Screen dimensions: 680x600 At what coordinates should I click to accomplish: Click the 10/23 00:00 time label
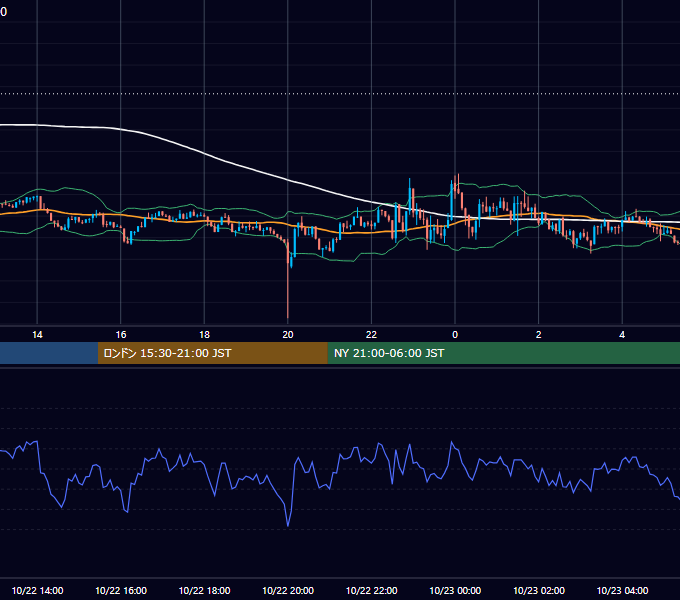click(455, 590)
